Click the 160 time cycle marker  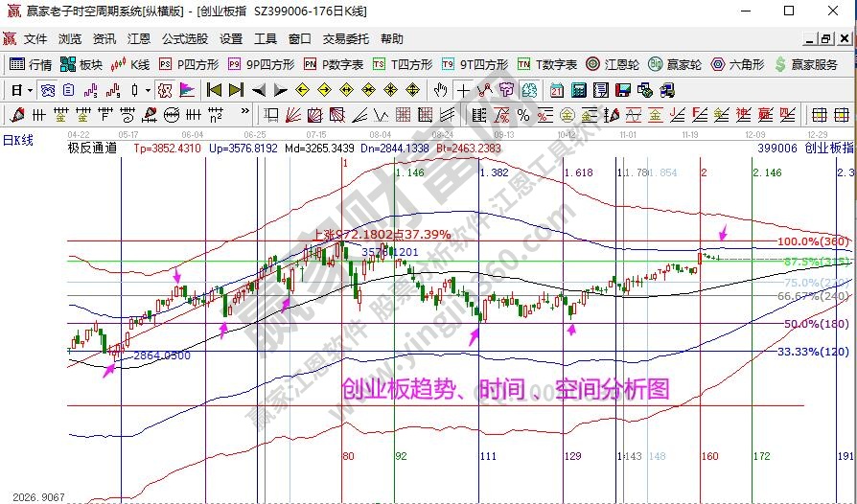tap(709, 456)
